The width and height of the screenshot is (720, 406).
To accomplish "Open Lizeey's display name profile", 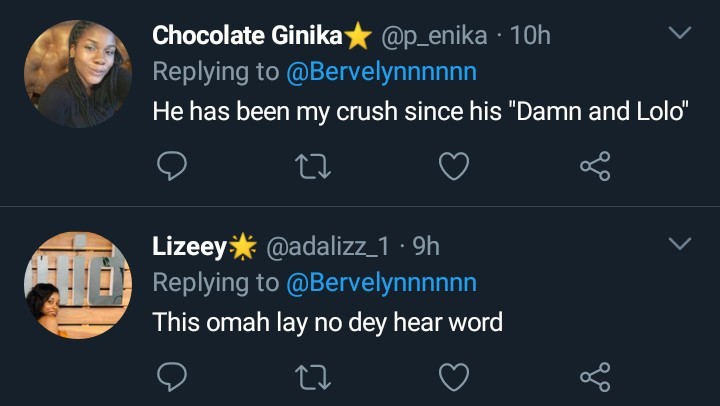I will [x=190, y=246].
